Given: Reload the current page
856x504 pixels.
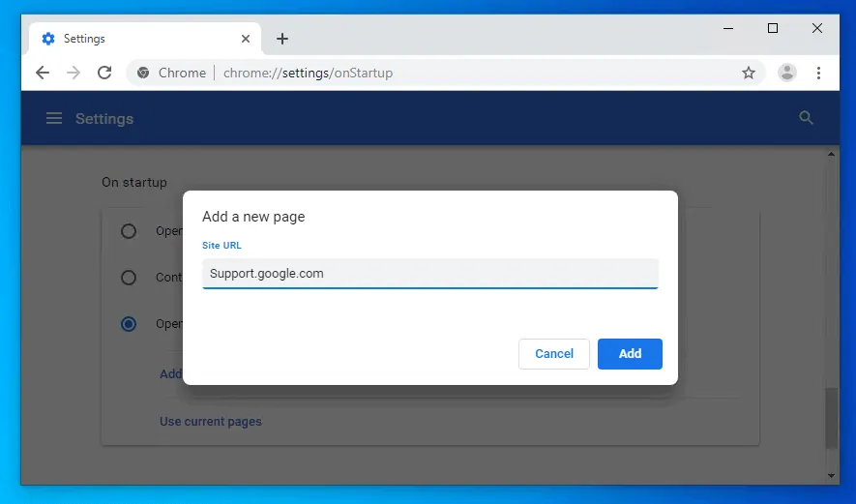Looking at the screenshot, I should coord(104,73).
